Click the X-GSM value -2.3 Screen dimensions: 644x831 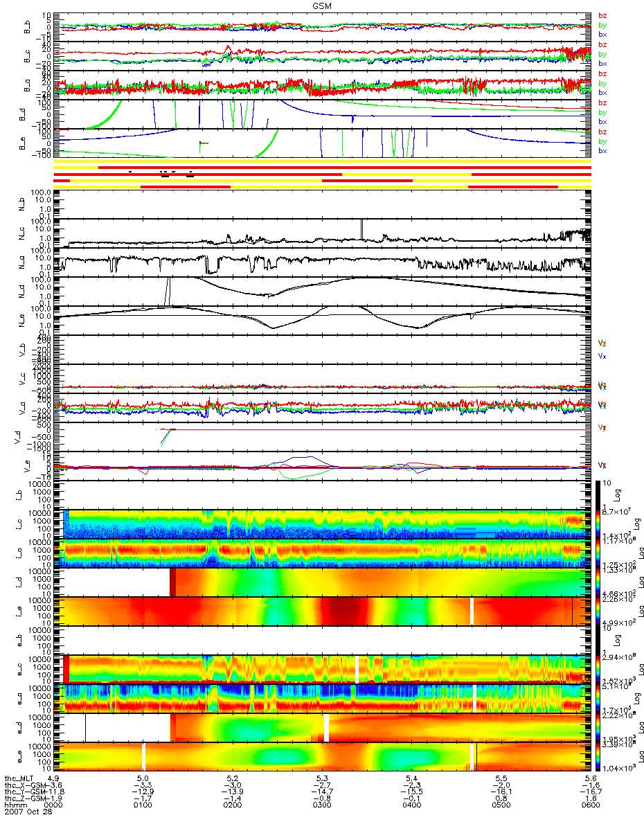411,785
